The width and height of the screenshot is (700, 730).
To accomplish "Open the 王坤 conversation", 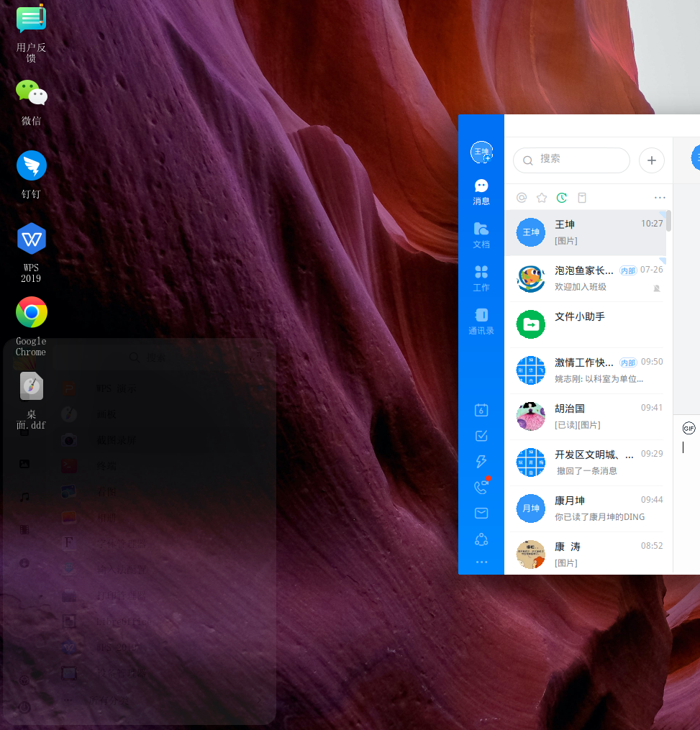I will [x=586, y=232].
